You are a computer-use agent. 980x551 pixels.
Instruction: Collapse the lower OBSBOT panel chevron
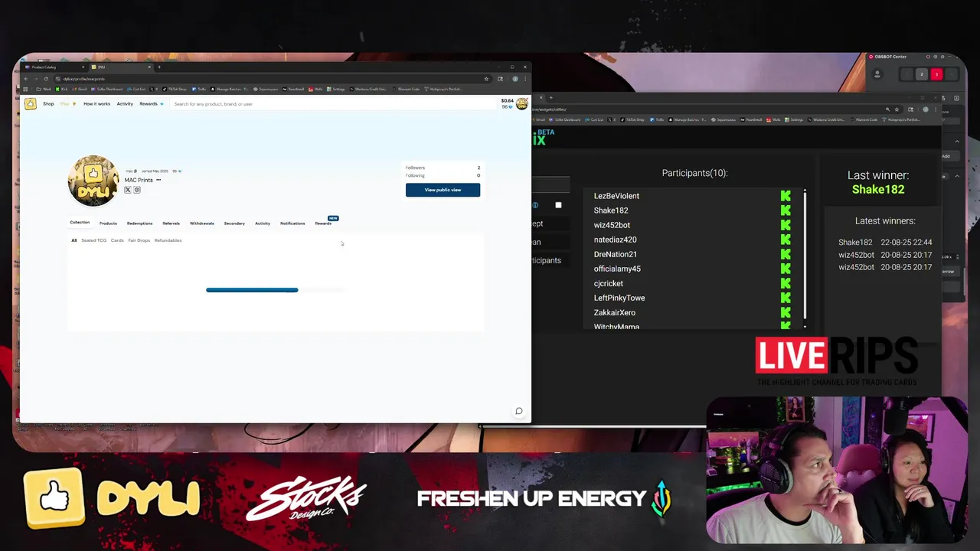[x=957, y=176]
